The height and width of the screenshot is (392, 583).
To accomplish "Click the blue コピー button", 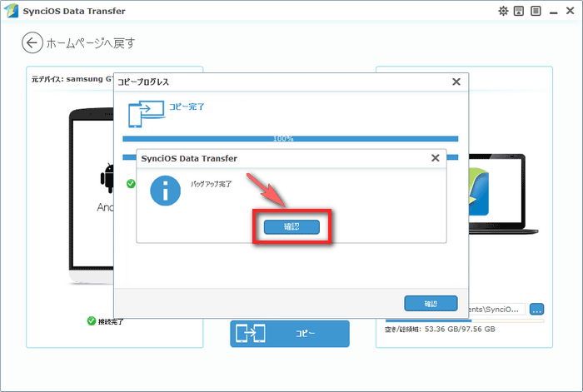I will click(x=290, y=334).
